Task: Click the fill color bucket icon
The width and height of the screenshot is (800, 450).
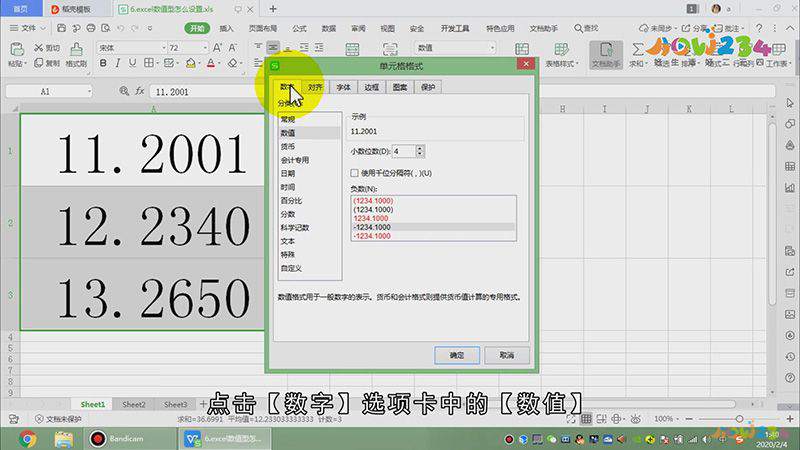Action: click(x=191, y=63)
